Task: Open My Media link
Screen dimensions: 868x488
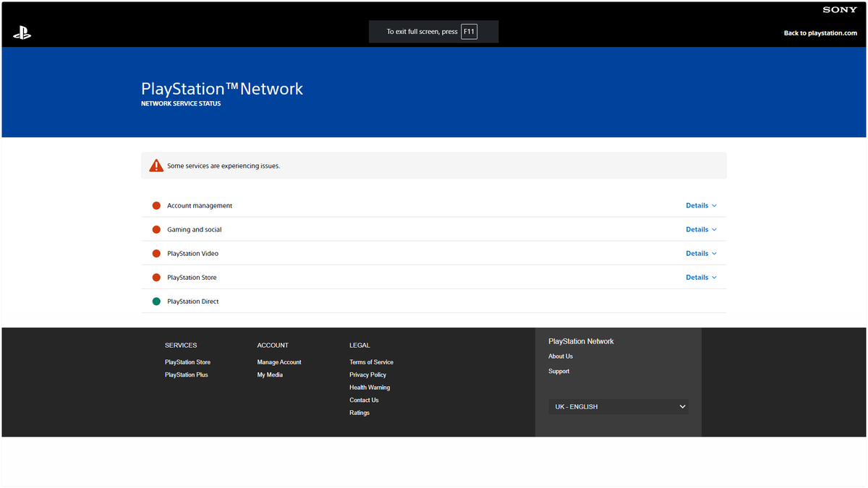Action: (x=270, y=374)
